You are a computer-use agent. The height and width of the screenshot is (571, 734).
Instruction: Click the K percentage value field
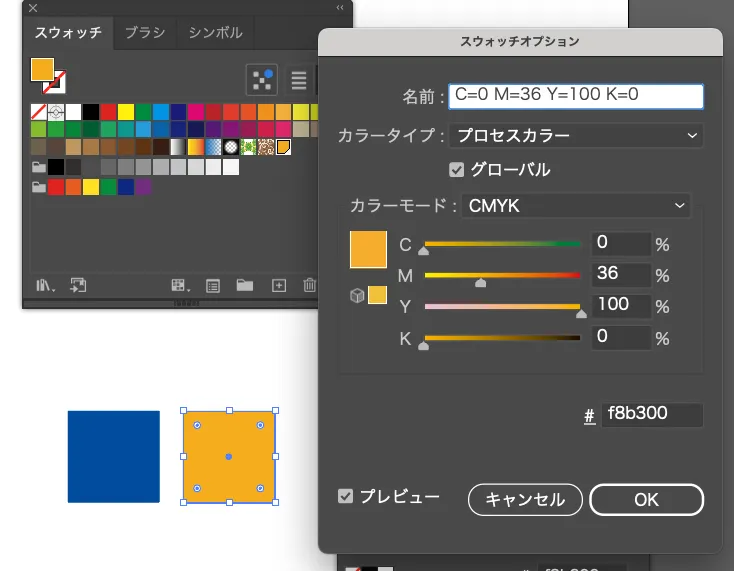(621, 337)
